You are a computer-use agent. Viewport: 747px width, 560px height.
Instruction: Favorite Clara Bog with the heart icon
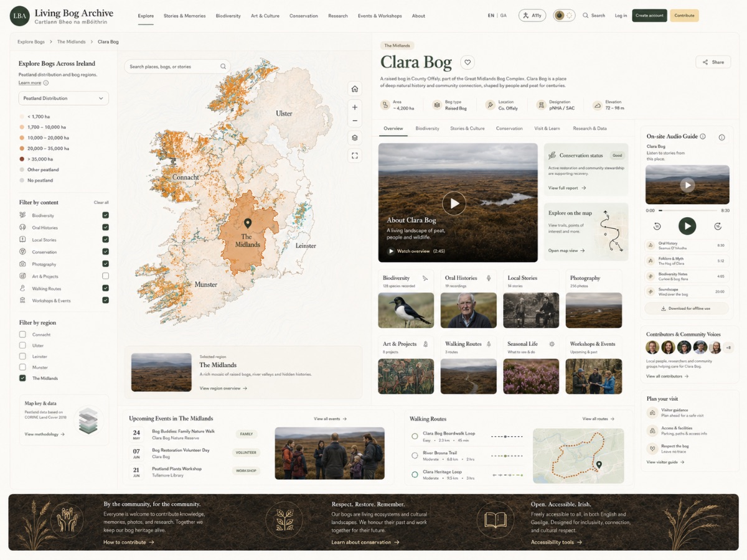click(x=467, y=62)
